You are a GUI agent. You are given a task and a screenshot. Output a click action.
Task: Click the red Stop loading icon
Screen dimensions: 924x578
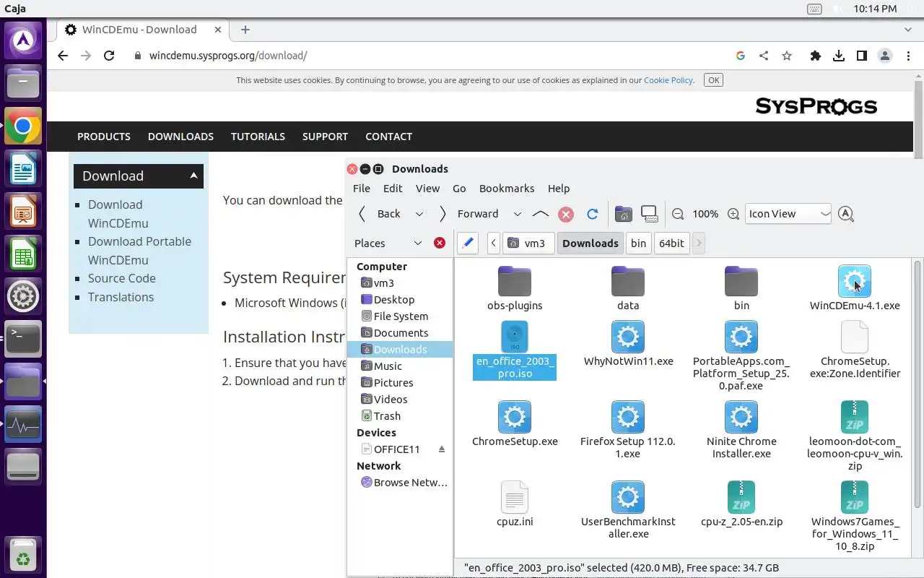pyautogui.click(x=566, y=214)
